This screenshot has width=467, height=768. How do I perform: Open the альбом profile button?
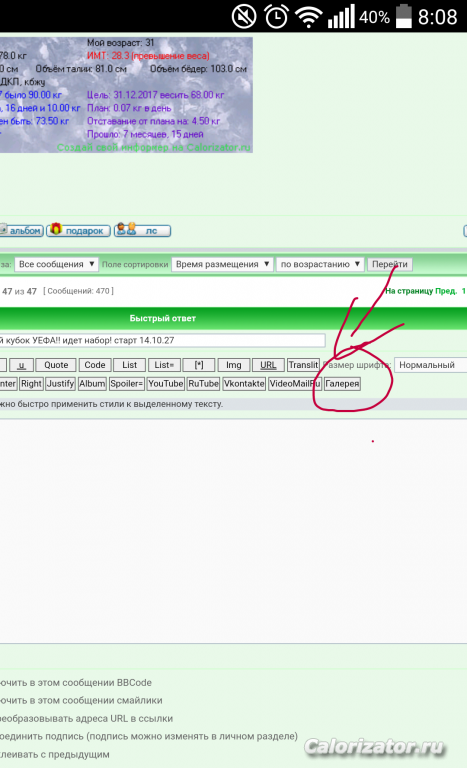[x=21, y=230]
